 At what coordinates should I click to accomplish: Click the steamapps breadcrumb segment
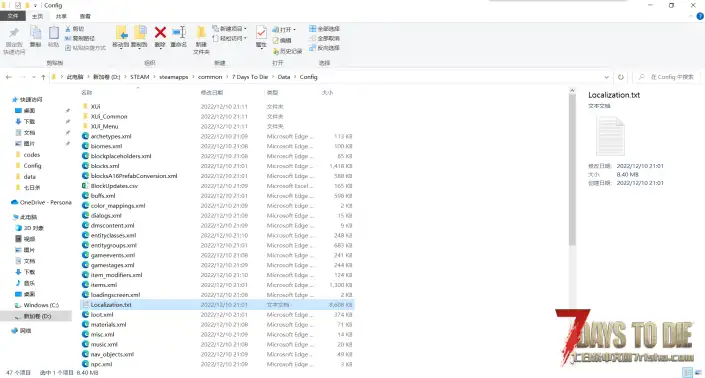click(x=174, y=77)
